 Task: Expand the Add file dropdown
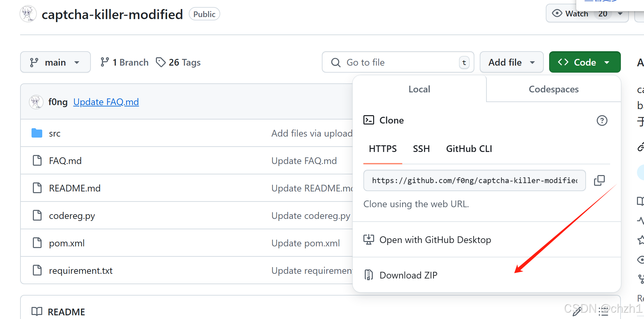tap(512, 62)
